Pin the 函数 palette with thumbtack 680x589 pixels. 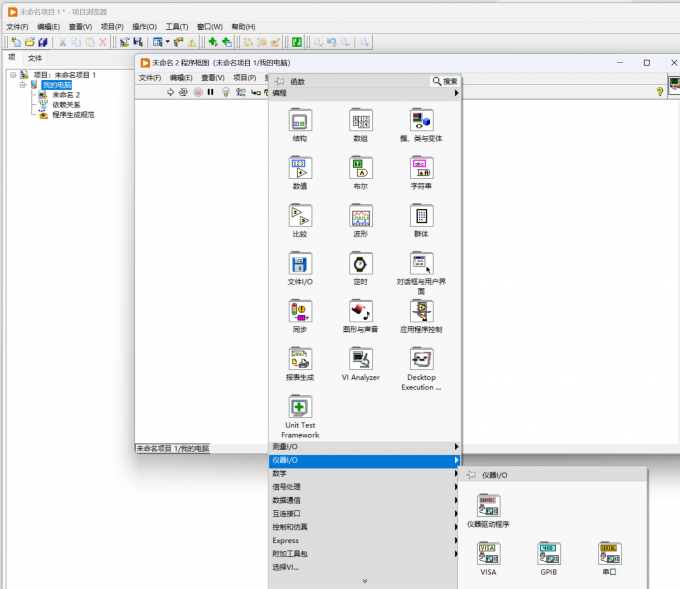coord(280,81)
